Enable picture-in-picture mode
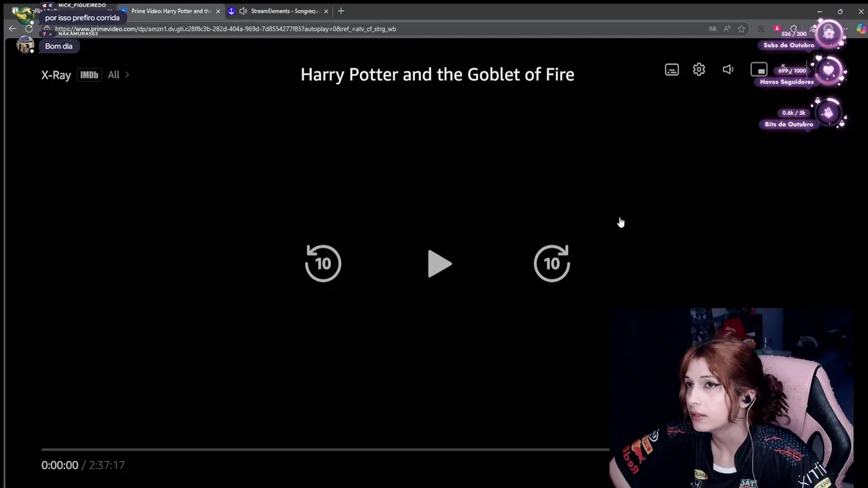The height and width of the screenshot is (488, 868). tap(758, 70)
